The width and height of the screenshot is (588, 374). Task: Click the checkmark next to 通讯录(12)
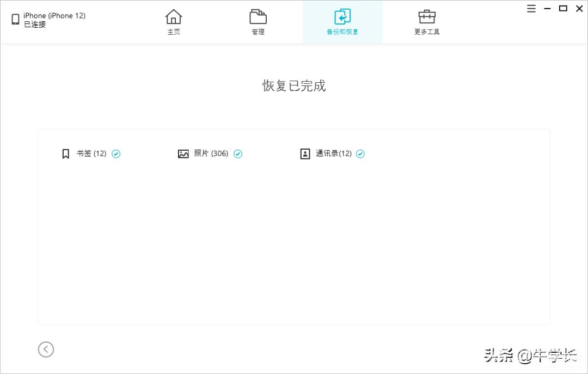click(x=360, y=154)
